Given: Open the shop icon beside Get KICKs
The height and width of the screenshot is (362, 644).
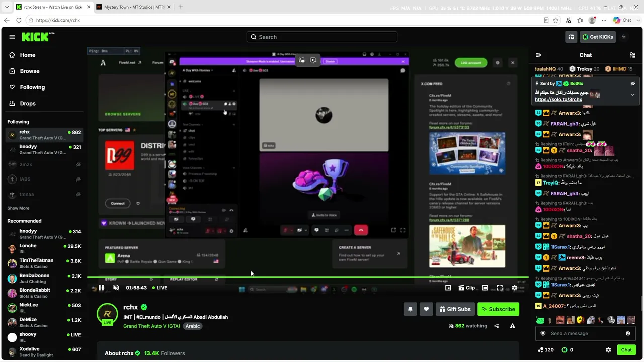Looking at the screenshot, I should pyautogui.click(x=571, y=37).
